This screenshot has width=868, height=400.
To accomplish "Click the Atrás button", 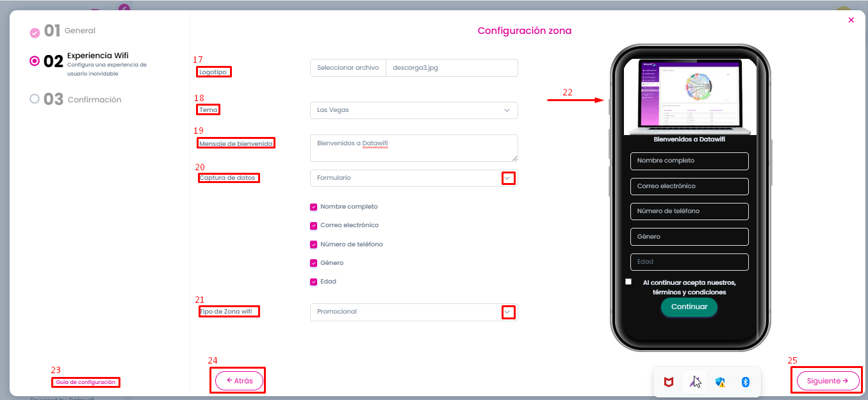I will 240,381.
